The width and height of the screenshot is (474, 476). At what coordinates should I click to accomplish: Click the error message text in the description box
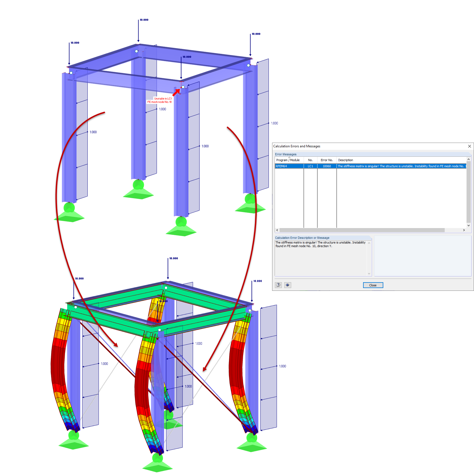point(321,244)
